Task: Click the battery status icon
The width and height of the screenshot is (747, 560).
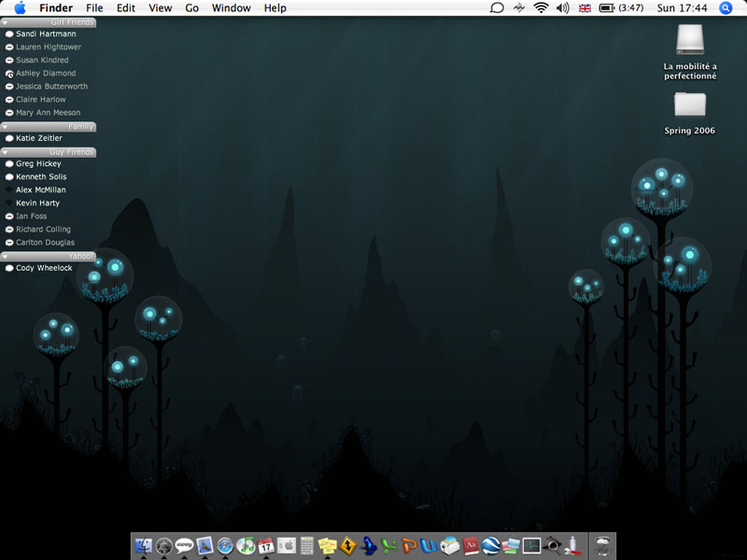Action: [x=606, y=8]
